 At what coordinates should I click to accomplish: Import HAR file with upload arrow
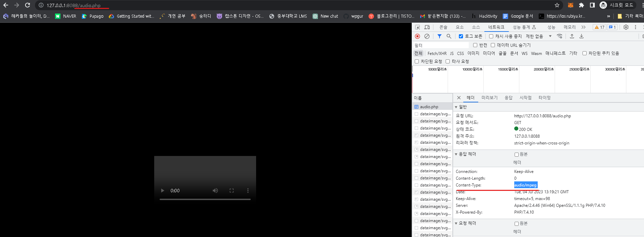572,36
